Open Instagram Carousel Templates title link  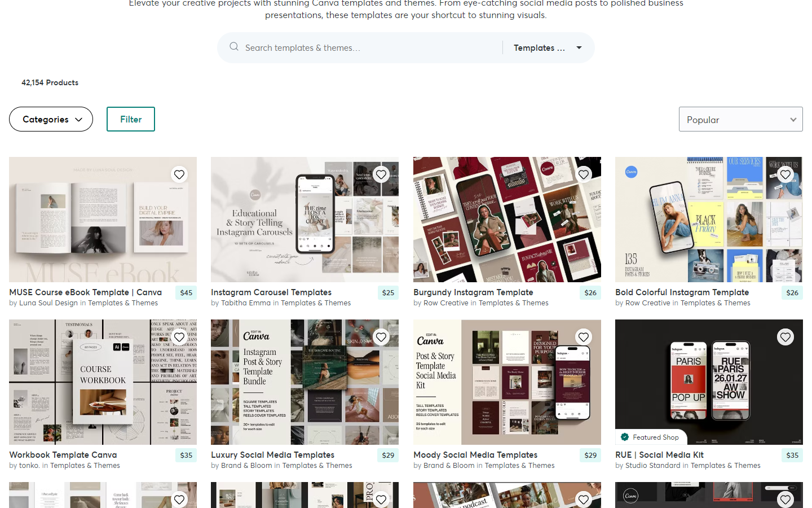pos(271,292)
